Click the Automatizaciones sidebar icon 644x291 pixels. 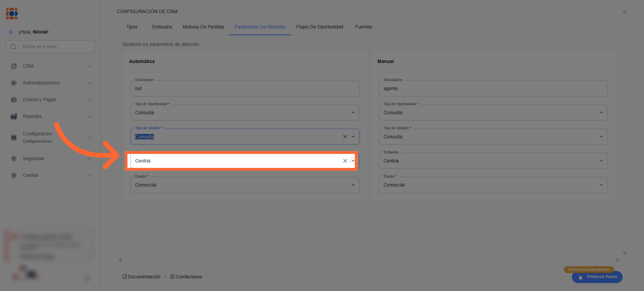tap(14, 83)
